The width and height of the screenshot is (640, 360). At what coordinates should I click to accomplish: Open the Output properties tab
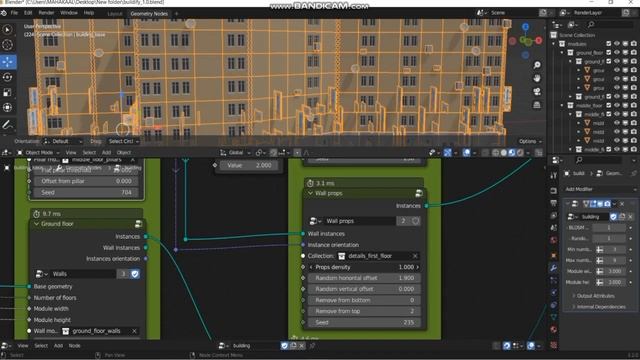pos(553,203)
